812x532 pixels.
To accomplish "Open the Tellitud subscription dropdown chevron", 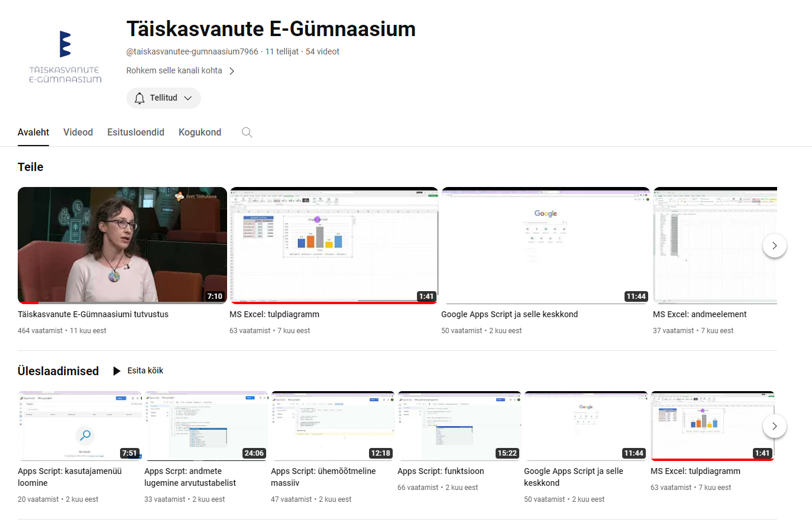I will [188, 98].
